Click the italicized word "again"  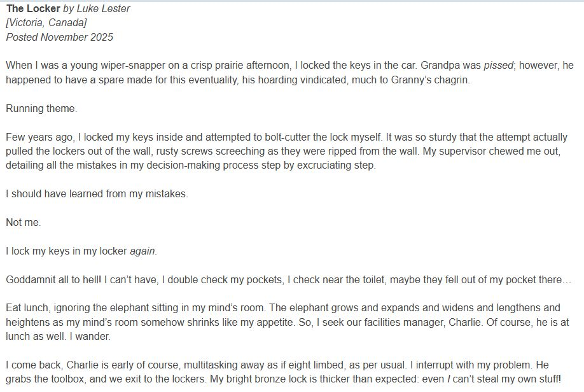click(143, 251)
